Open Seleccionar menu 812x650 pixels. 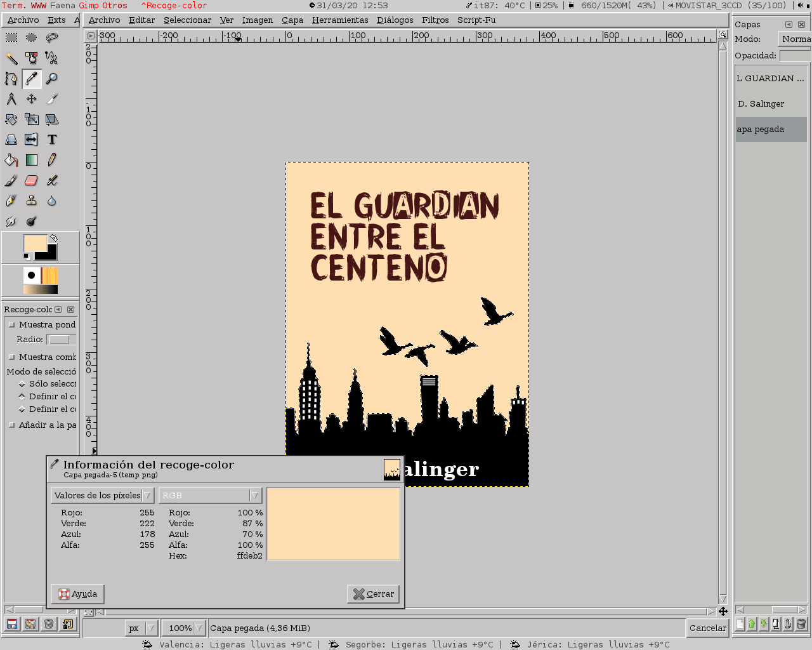[x=187, y=20]
